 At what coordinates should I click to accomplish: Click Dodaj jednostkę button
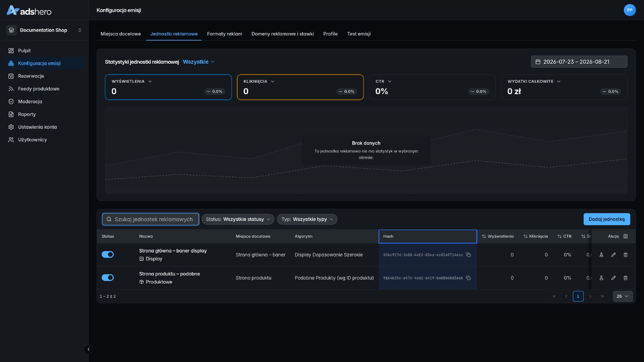[607, 219]
